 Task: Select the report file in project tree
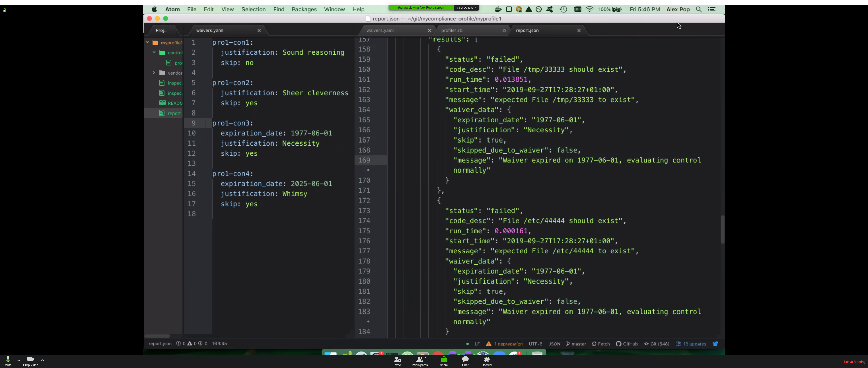click(x=171, y=113)
